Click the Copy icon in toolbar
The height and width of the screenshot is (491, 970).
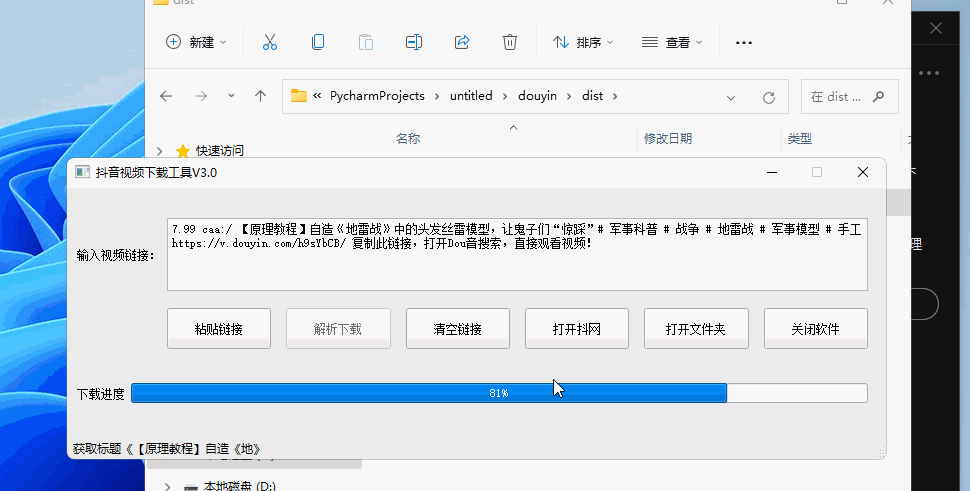point(318,42)
